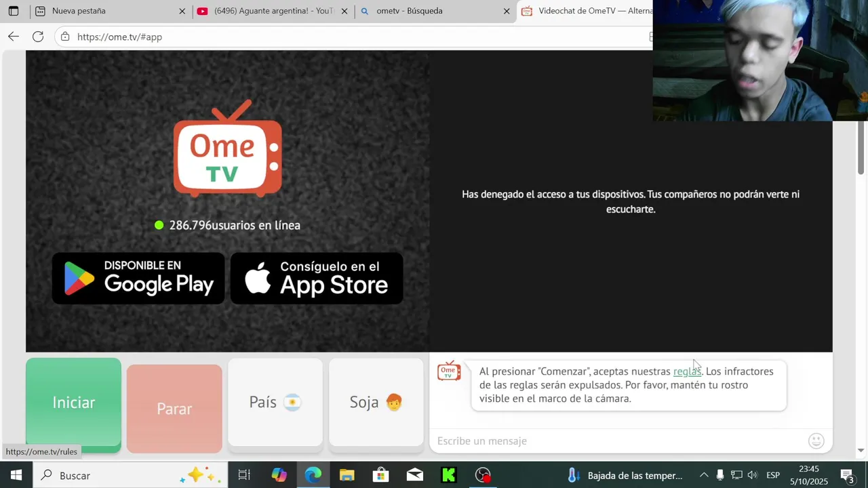Image resolution: width=868 pixels, height=488 pixels.
Task: Switch to the Nueva pestaña tab
Action: [108, 11]
